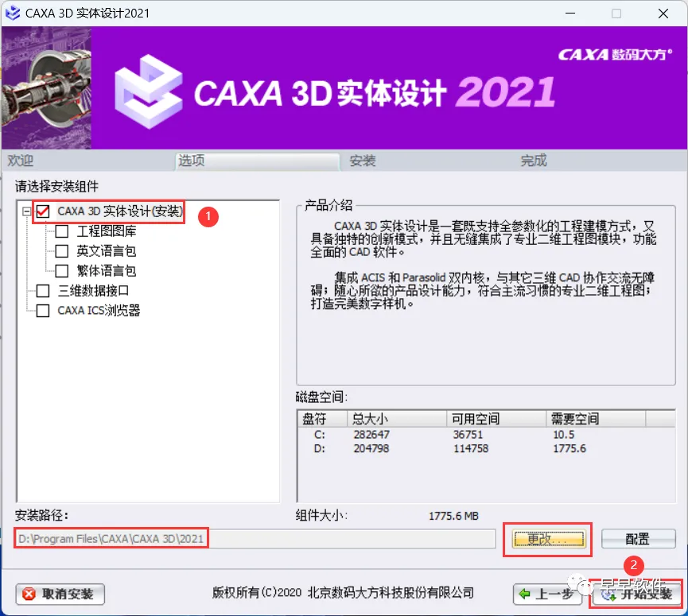Click the 1775.6 MB component size text
Viewport: 688px width, 616px height.
click(453, 516)
